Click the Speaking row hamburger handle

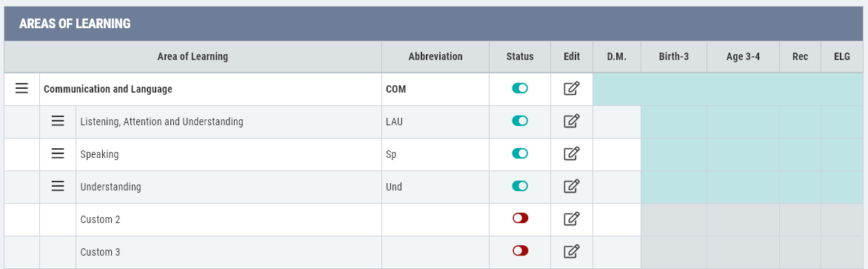pos(58,154)
